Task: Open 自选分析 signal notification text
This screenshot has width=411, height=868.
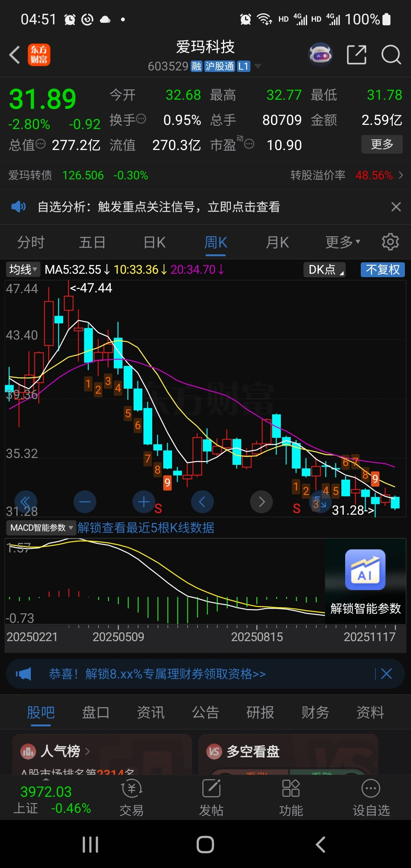Action: [159, 207]
